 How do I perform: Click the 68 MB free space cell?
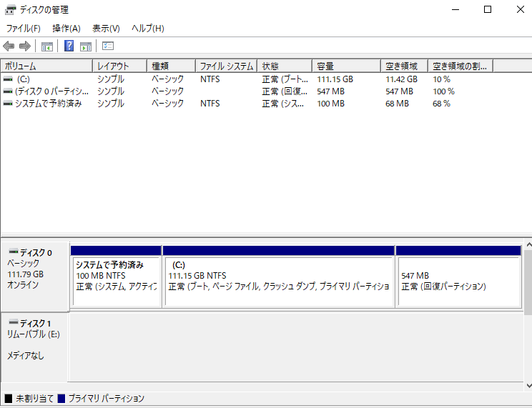[397, 104]
